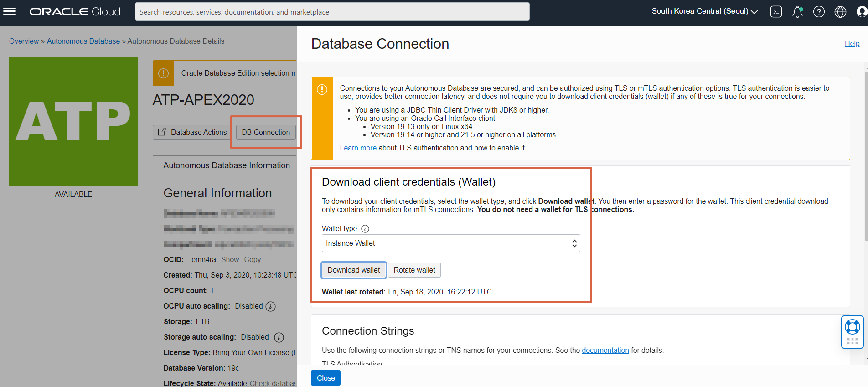This screenshot has width=868, height=387.
Task: Click the Database Version: 19c text
Action: click(x=201, y=368)
